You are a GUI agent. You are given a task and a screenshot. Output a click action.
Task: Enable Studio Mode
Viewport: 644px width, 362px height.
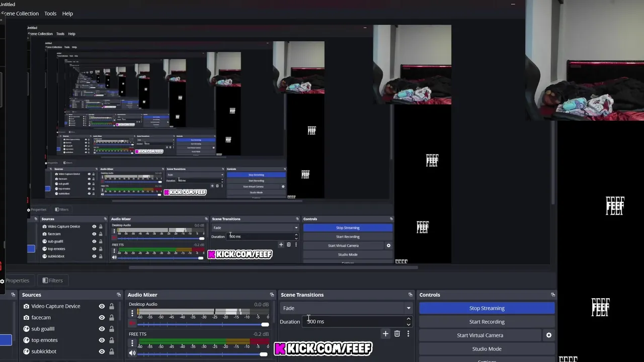coord(487,349)
